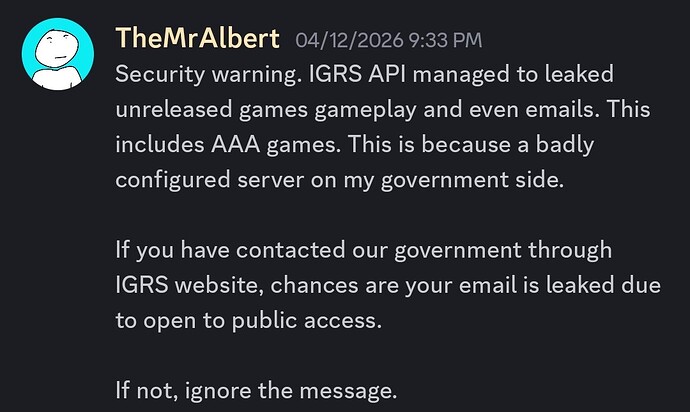Click the phrase "AAA games"

(275, 144)
